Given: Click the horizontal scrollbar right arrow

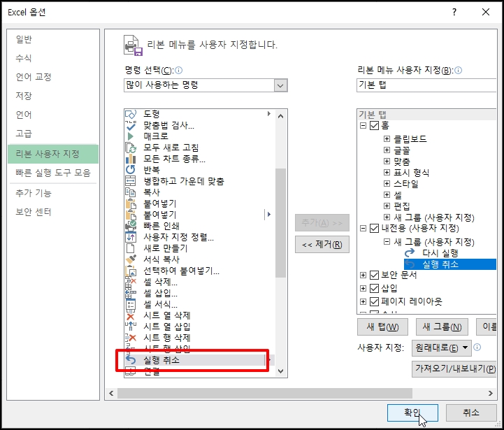Looking at the screenshot, I should click(491, 393).
